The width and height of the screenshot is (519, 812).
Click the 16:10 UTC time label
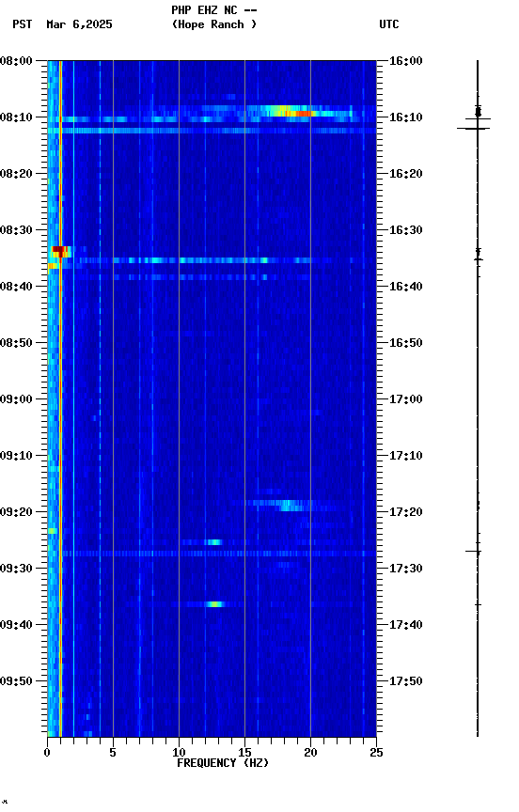405,117
